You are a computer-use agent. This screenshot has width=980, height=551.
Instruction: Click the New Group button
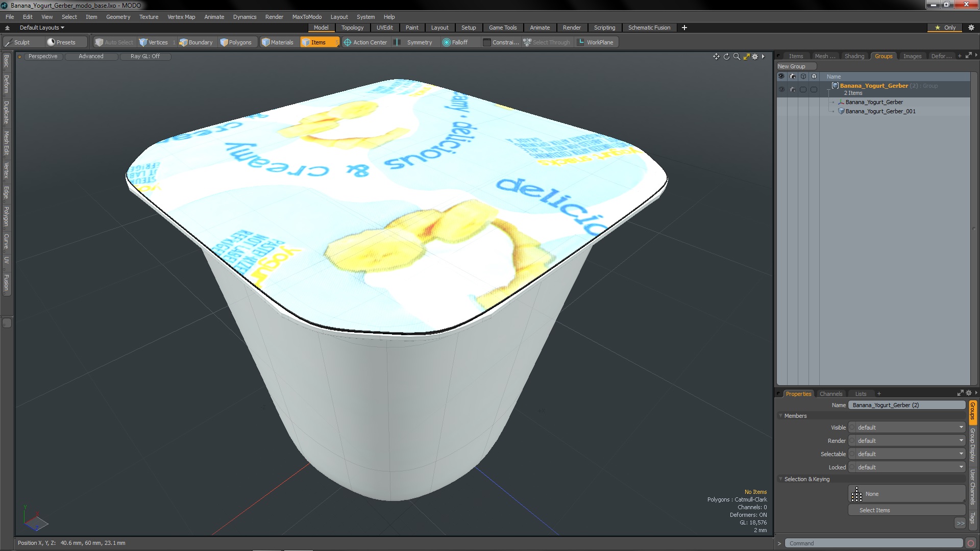coord(796,66)
